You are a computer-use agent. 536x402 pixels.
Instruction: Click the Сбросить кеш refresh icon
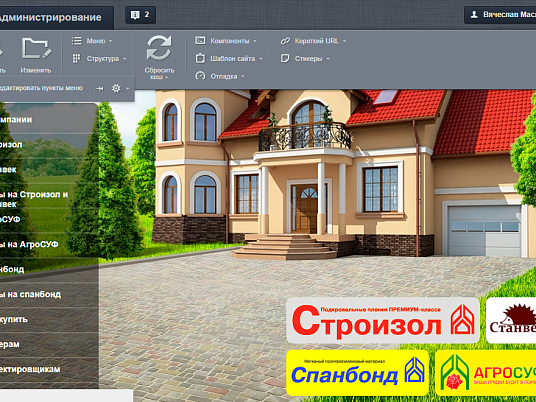[159, 48]
